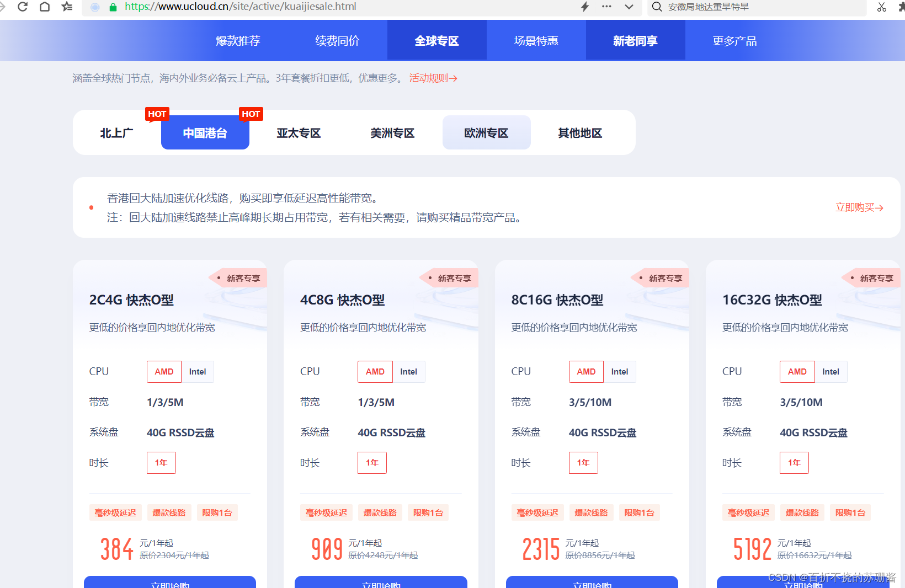Choose AMD CPU for 2C4G plan

point(164,372)
